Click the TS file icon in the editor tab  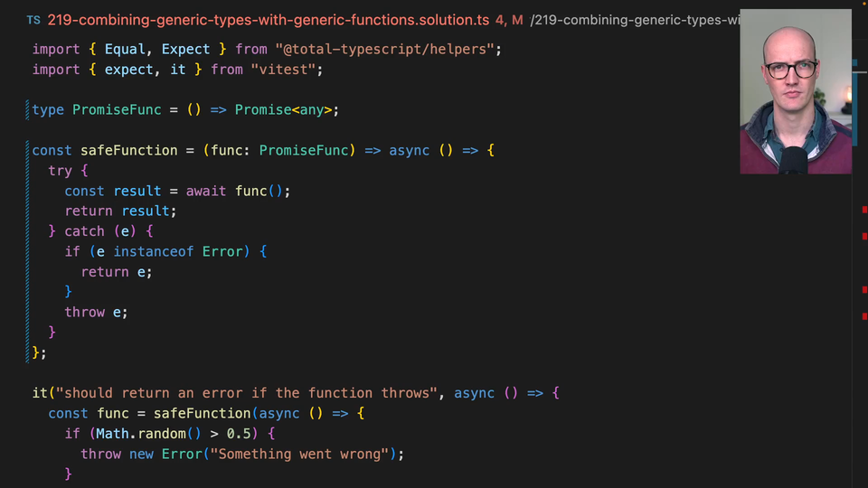pyautogui.click(x=33, y=20)
